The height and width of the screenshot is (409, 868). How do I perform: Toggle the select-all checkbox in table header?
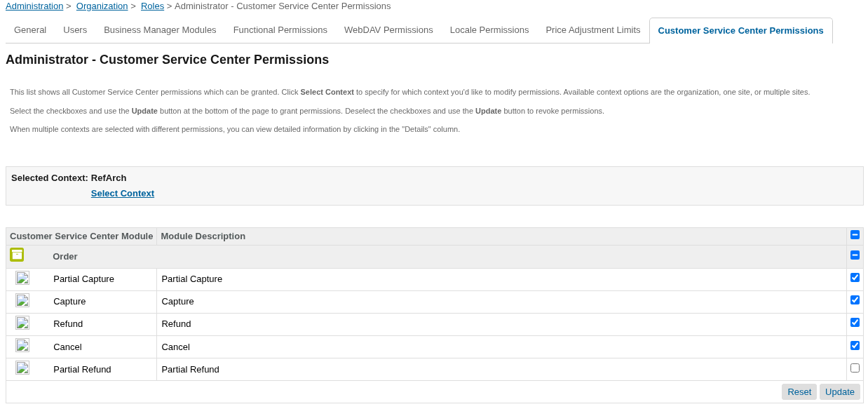click(x=855, y=235)
